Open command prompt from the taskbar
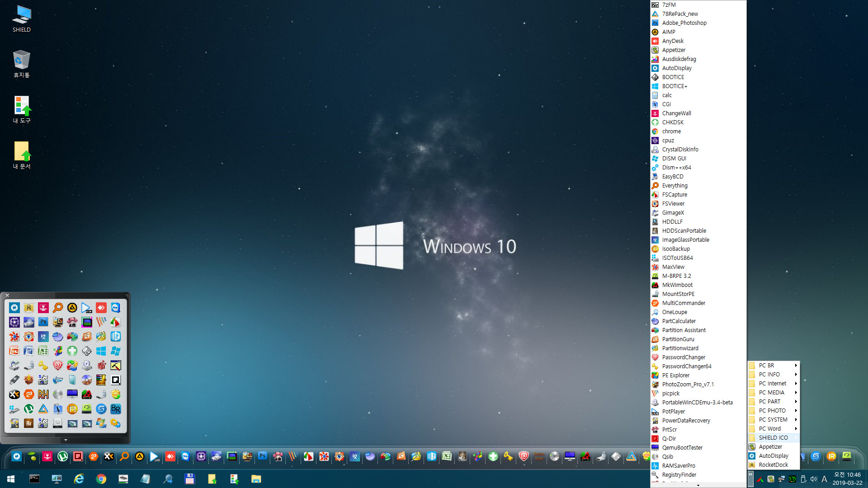The height and width of the screenshot is (488, 868). click(34, 479)
